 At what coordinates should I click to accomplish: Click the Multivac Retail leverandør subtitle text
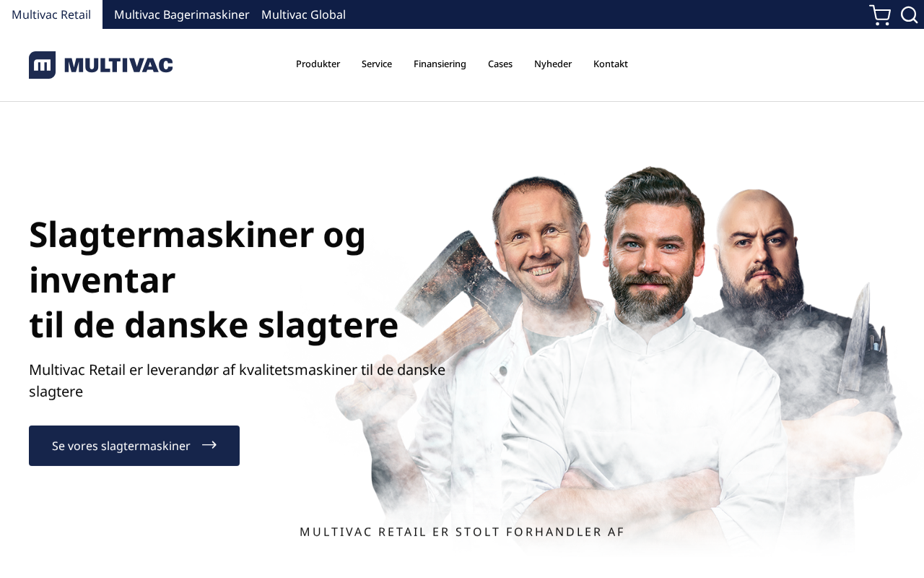click(237, 380)
